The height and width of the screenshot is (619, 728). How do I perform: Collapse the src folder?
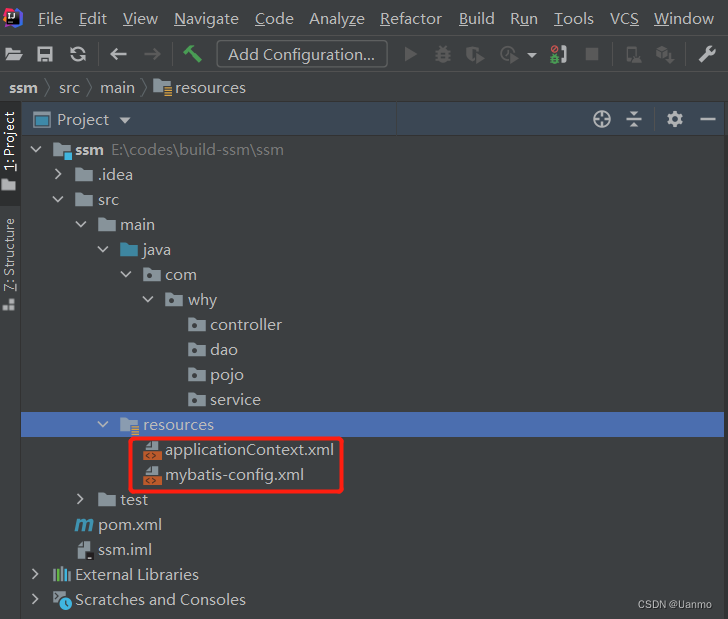(58, 199)
